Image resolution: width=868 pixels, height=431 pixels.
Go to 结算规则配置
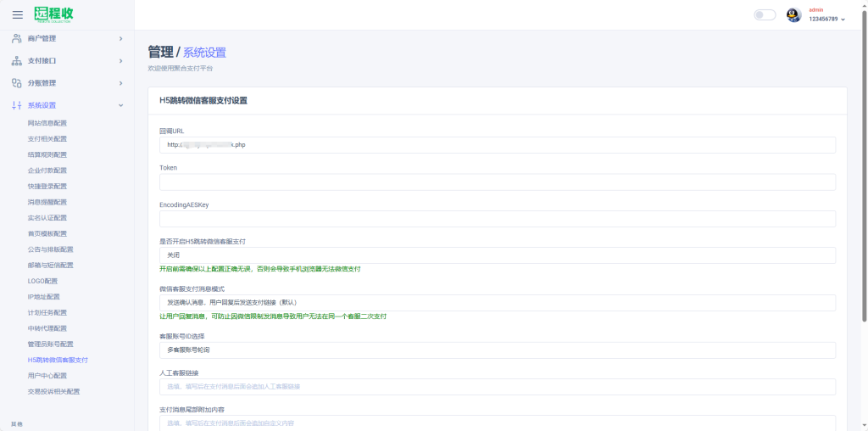47,154
